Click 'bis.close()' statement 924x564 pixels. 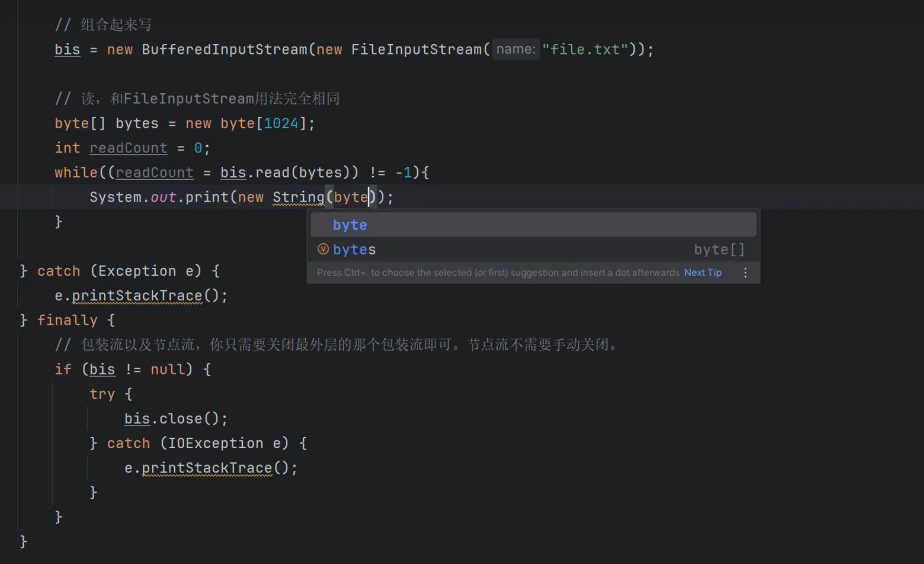pyautogui.click(x=176, y=419)
